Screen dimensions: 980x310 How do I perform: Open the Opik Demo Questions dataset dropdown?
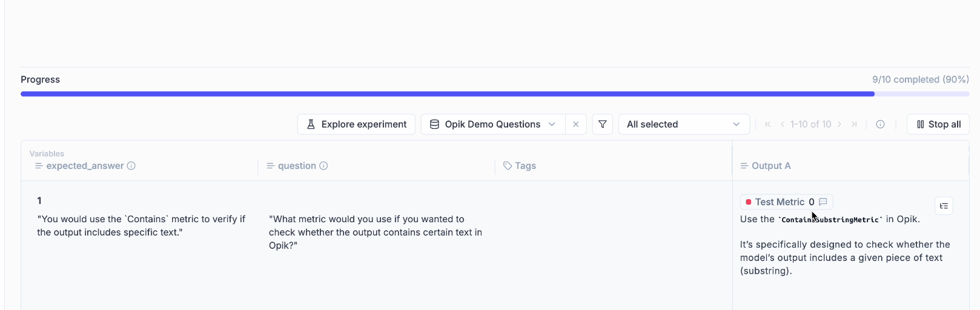493,124
